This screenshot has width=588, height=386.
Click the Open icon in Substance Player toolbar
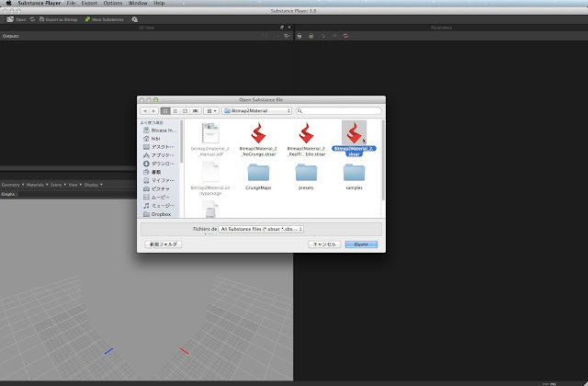(x=10, y=19)
